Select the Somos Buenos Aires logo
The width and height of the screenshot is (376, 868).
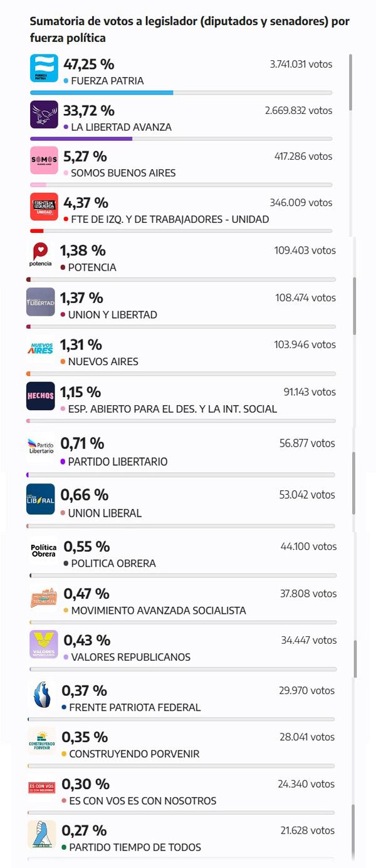(44, 160)
